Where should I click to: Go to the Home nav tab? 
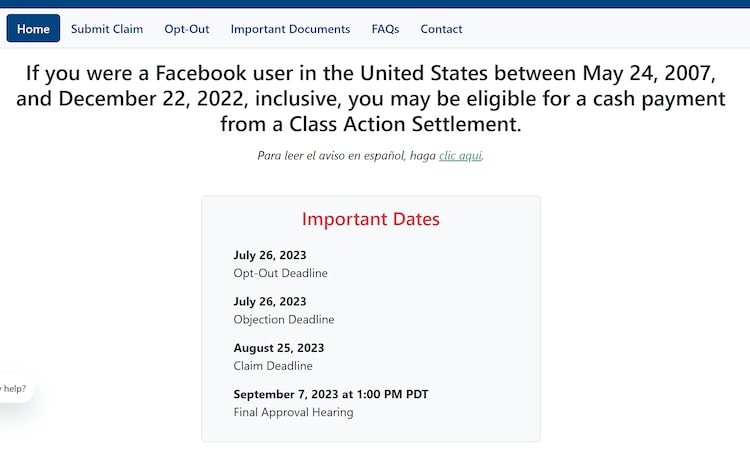pyautogui.click(x=33, y=29)
